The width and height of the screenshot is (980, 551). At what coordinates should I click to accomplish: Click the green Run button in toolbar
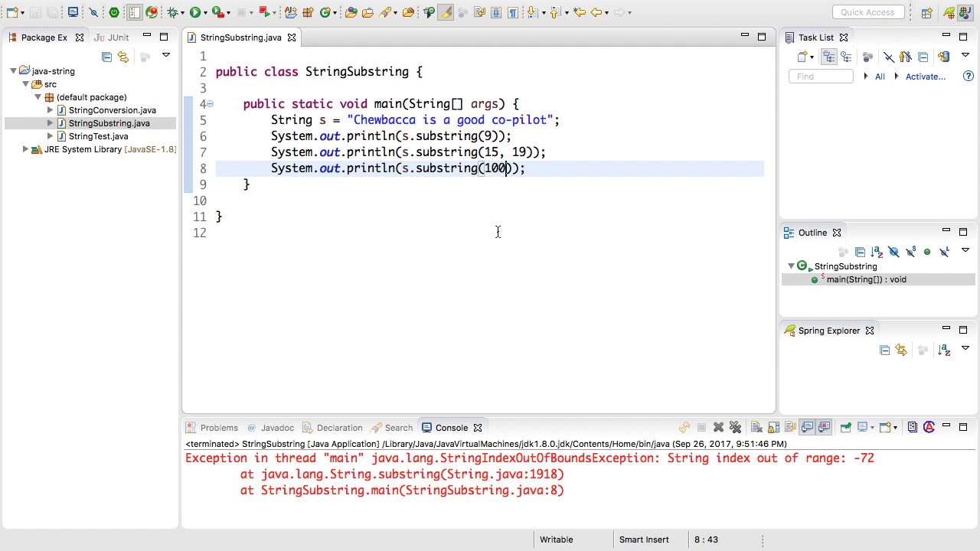(x=195, y=12)
